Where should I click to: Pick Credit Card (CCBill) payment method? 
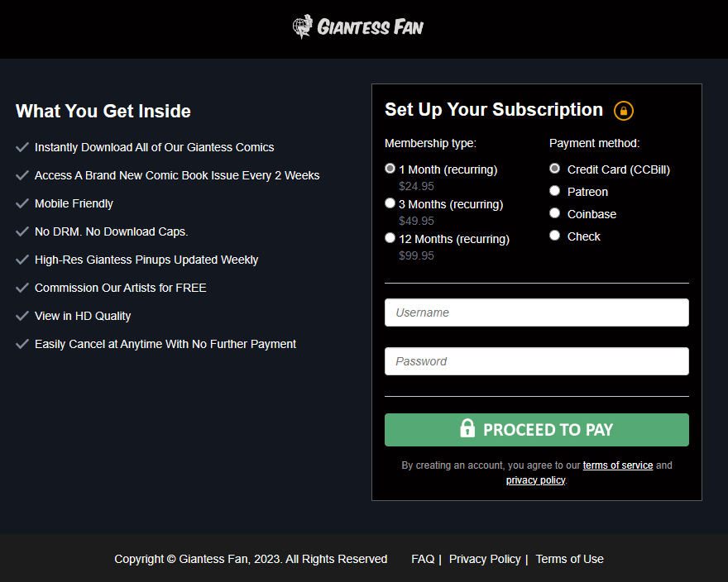coord(555,169)
